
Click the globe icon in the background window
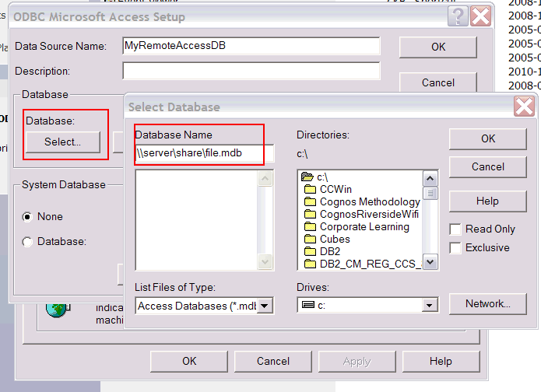(57, 310)
